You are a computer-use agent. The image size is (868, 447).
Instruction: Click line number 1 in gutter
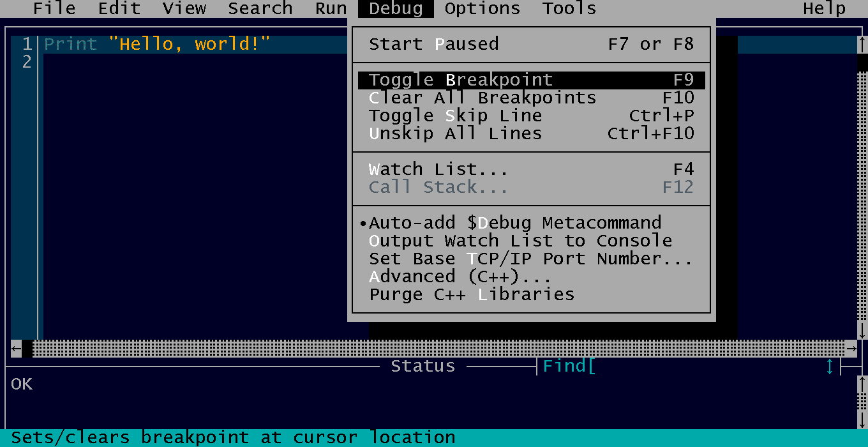coord(27,44)
